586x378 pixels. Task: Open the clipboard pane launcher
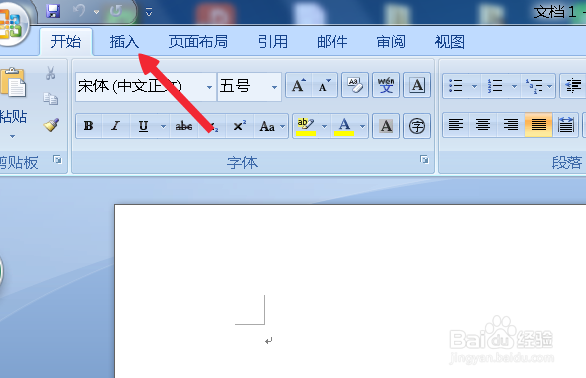coord(57,160)
